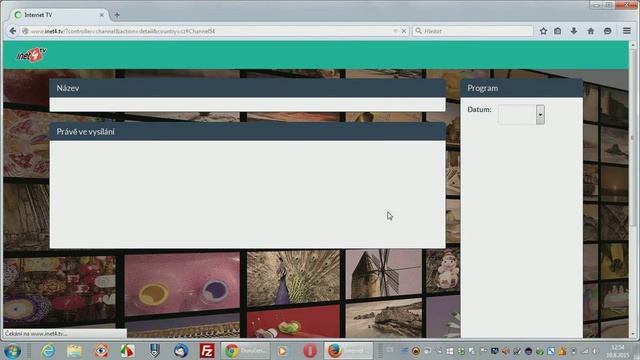Open the Windows Start button
Image resolution: width=640 pixels, height=360 pixels.
tap(12, 351)
